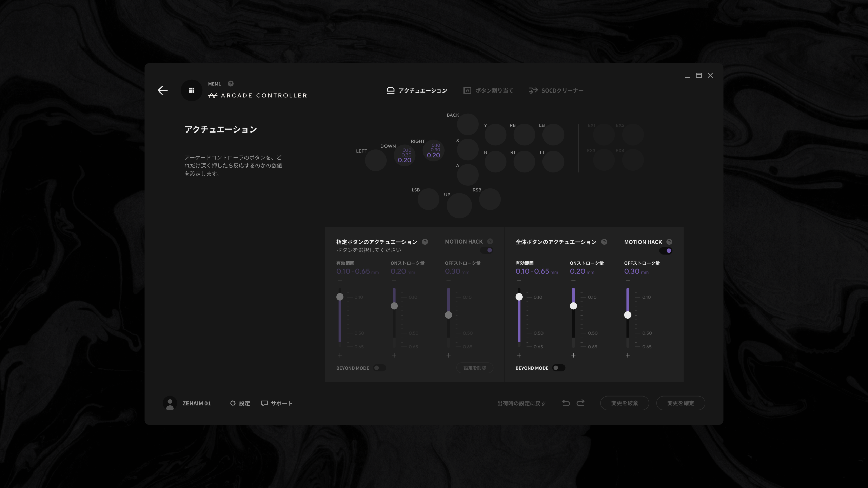Screen dimensions: 868x488
Task: Open the grid menu icon next to MEM1
Action: coord(192,90)
